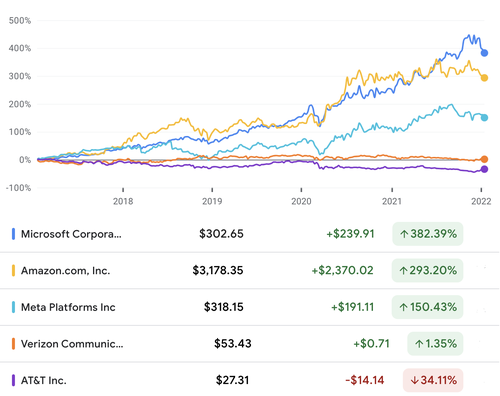Image resolution: width=500 pixels, height=396 pixels.
Task: Click the $302.65 Microsoft price
Action: (x=221, y=234)
